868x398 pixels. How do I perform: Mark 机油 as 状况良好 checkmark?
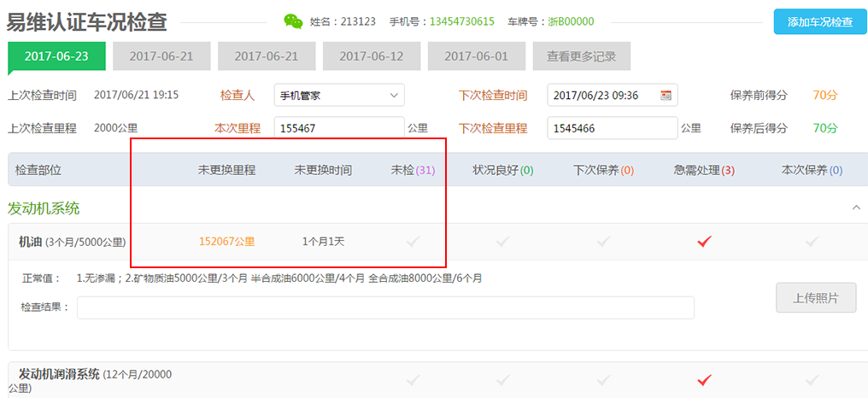pyautogui.click(x=502, y=243)
